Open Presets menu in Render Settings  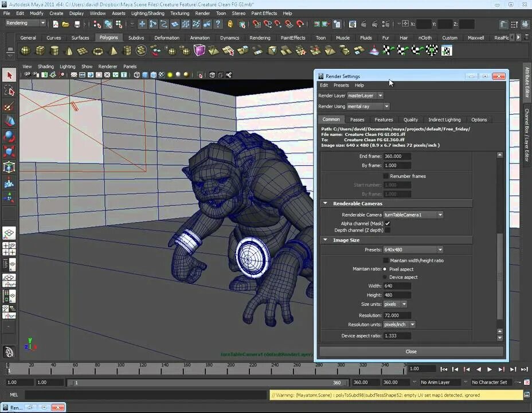click(341, 85)
